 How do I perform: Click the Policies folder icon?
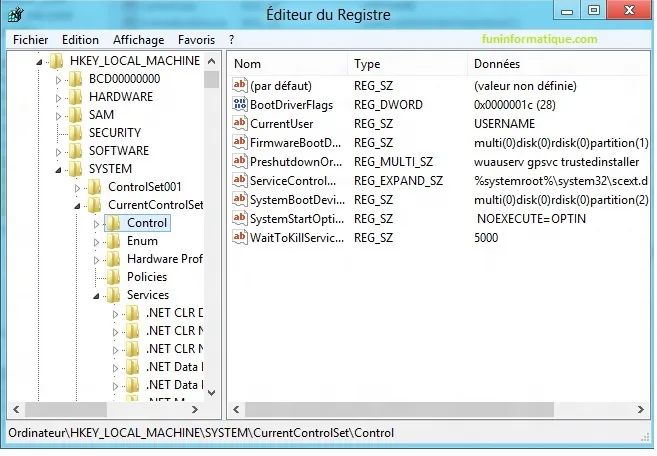pyautogui.click(x=114, y=277)
